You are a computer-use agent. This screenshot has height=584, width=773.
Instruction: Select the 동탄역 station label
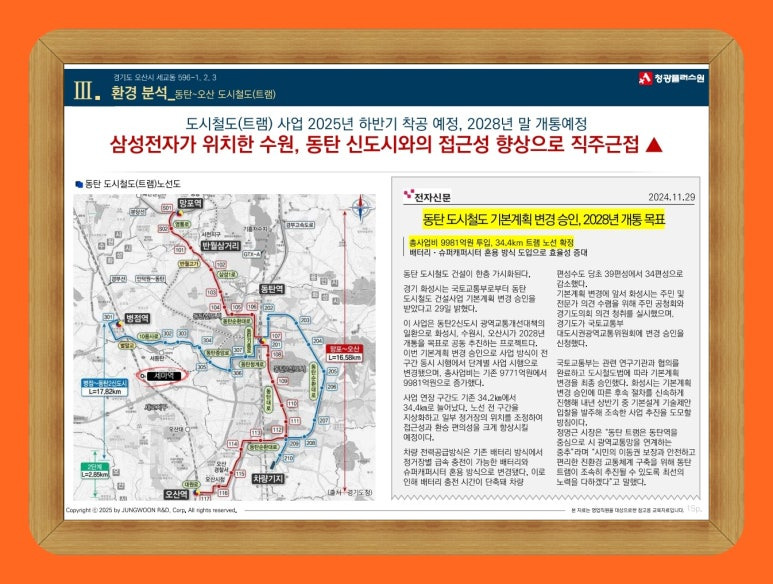(272, 289)
